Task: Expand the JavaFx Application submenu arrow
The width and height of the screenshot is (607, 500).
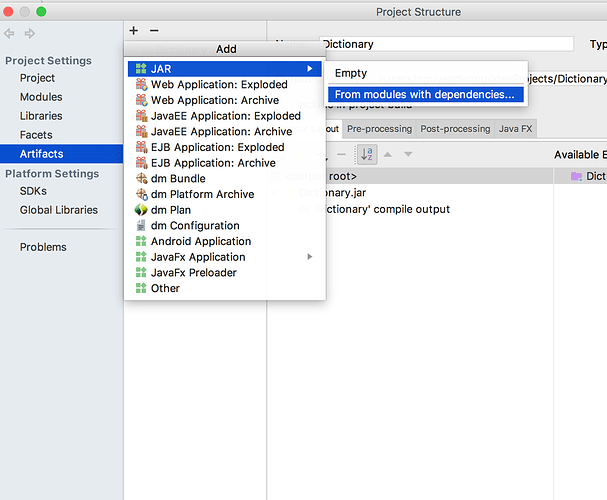Action: (x=310, y=257)
